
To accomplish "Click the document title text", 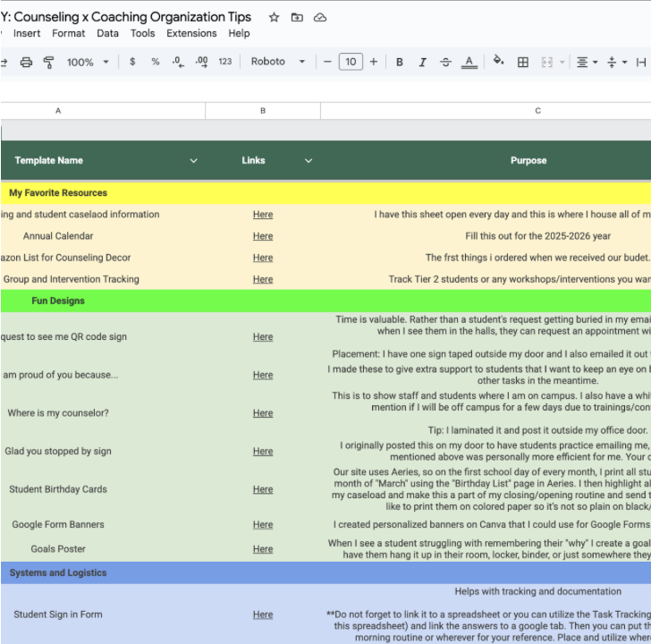I will coord(126,17).
